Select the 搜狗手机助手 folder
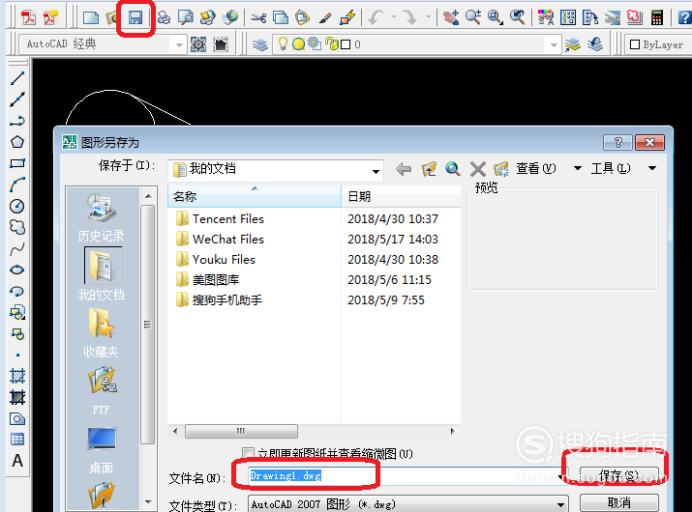The image size is (692, 512). tap(218, 300)
